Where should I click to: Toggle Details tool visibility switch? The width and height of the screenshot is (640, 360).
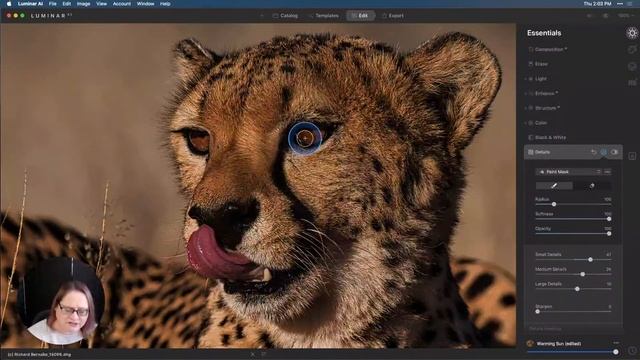[614, 152]
